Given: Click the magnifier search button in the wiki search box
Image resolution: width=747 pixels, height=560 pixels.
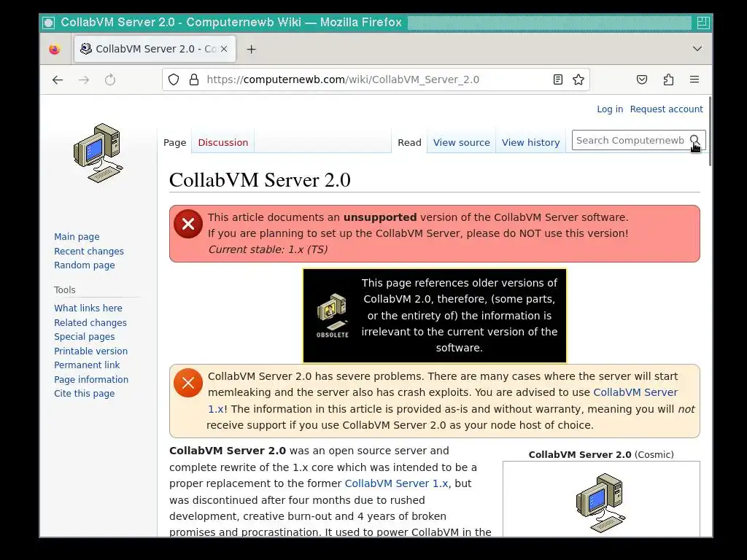Looking at the screenshot, I should tap(694, 140).
